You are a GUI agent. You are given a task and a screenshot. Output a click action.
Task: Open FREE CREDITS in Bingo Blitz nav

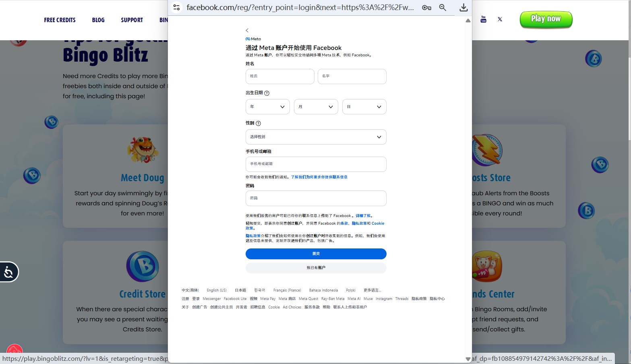click(x=60, y=20)
